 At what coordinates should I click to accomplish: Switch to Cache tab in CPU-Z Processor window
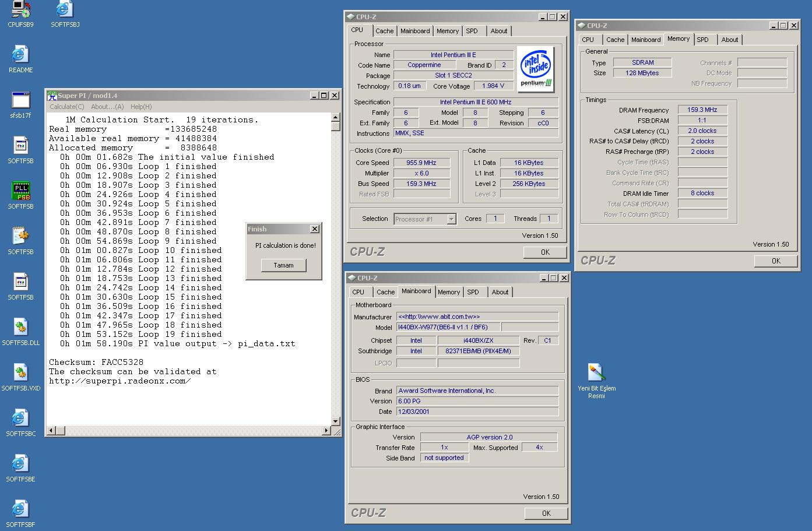384,31
